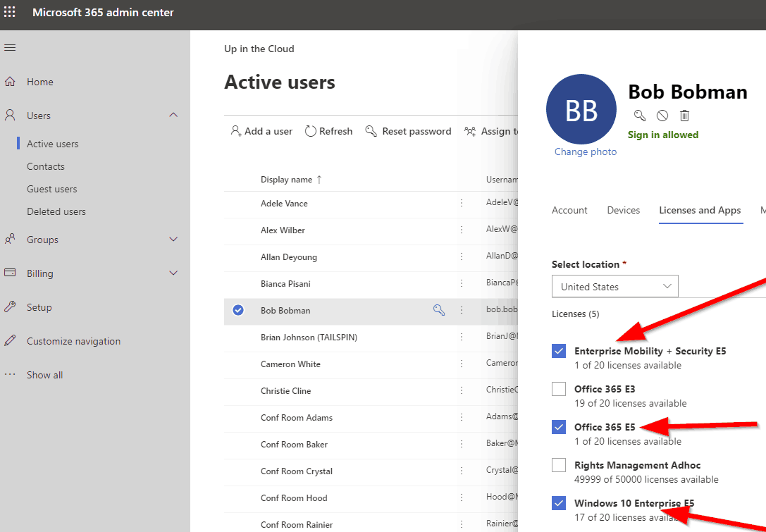Open more actions for Bianca Pisani

461,283
